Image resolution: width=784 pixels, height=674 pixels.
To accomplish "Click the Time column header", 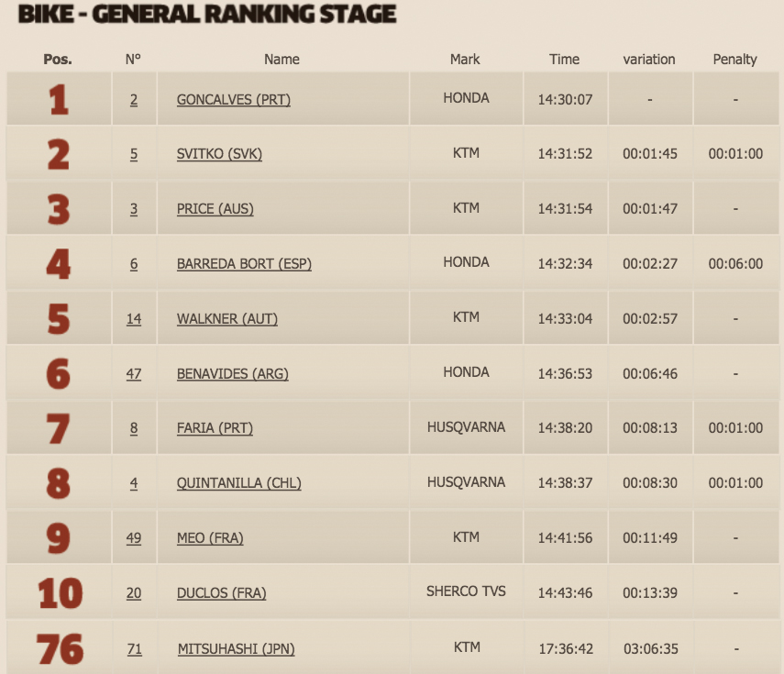I will click(565, 60).
